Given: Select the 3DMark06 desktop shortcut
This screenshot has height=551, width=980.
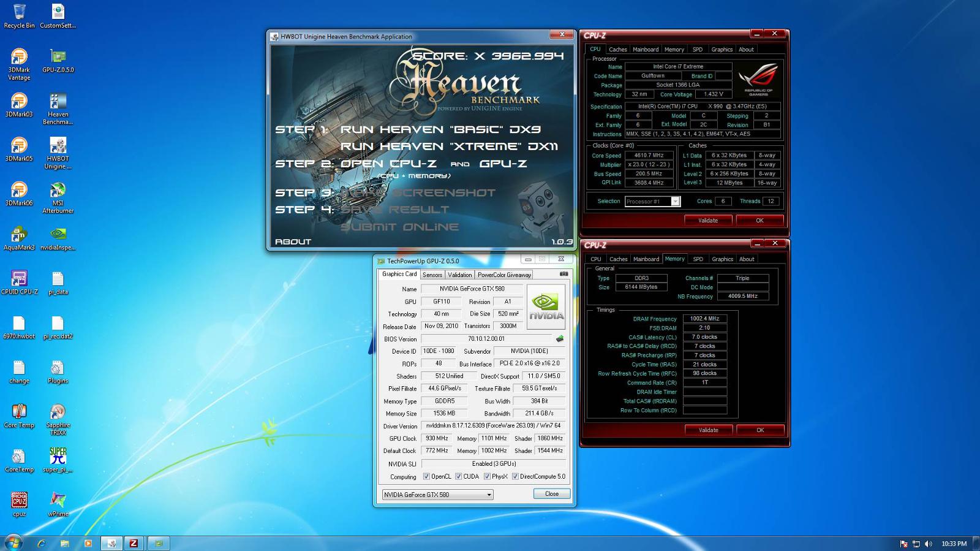Looking at the screenshot, I should [x=19, y=194].
